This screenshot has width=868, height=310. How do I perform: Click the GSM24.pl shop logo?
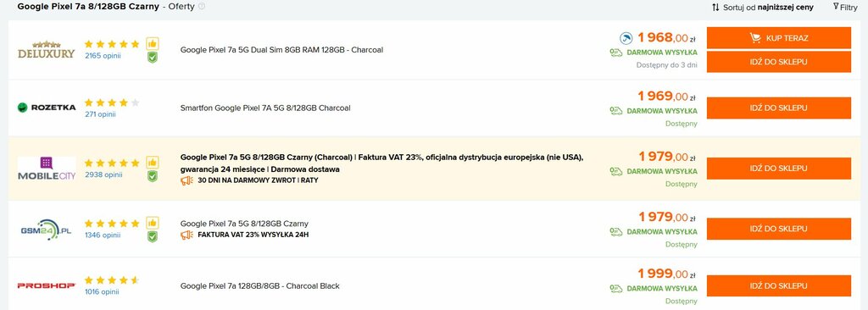pos(47,229)
